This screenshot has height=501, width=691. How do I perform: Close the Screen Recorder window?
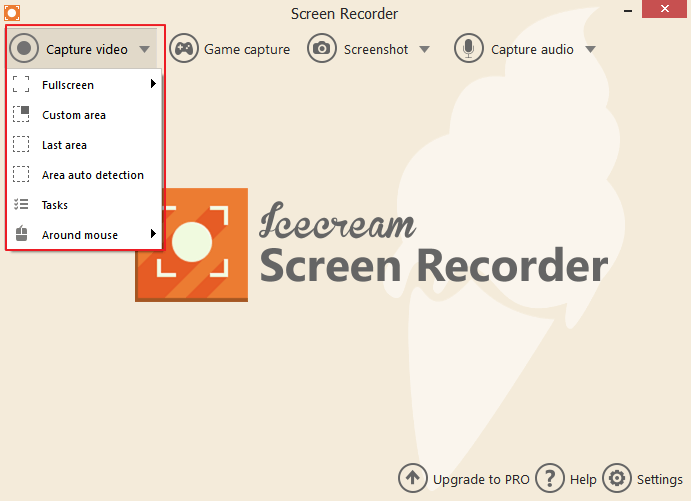(x=665, y=9)
